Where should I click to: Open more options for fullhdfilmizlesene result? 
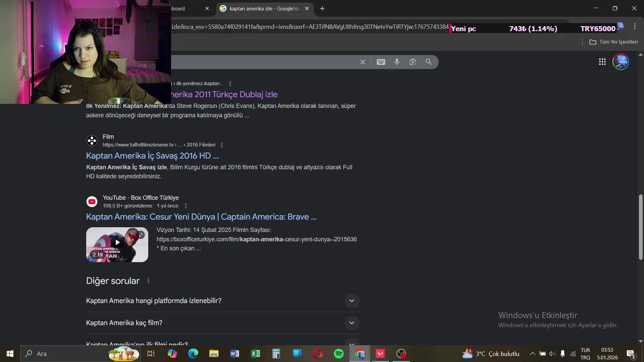tap(221, 145)
